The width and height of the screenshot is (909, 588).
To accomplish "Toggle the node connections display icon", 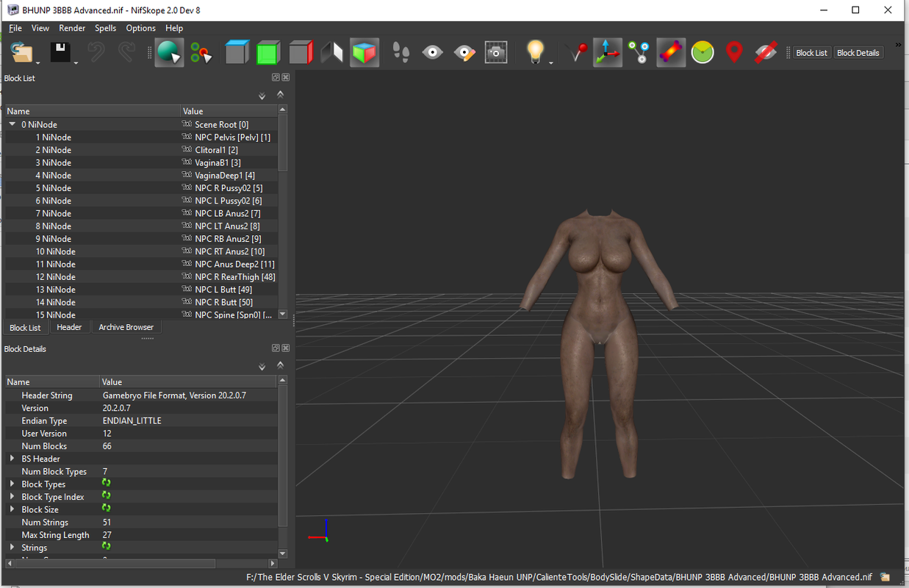I will coord(639,53).
